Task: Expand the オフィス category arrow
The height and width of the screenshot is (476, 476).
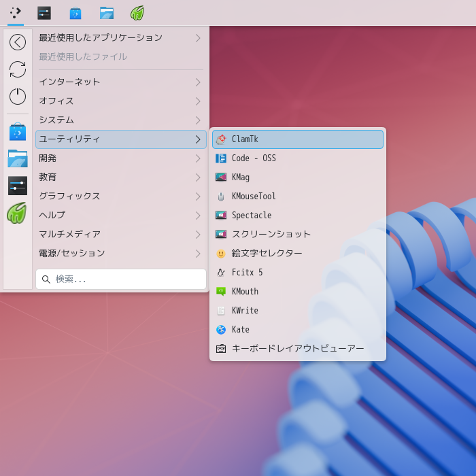Action: pos(198,101)
